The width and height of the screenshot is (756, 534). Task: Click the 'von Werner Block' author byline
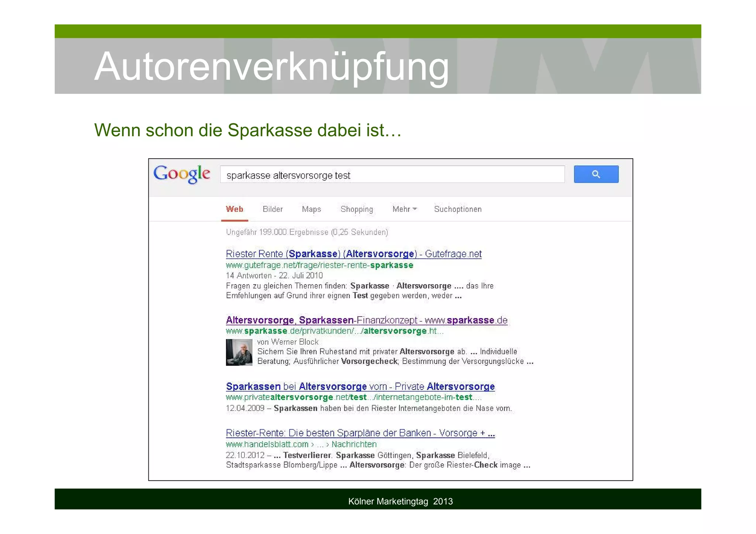pyautogui.click(x=288, y=342)
